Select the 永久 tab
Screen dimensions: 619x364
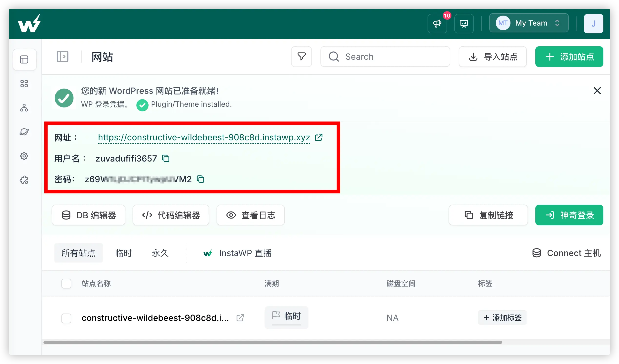pos(160,253)
